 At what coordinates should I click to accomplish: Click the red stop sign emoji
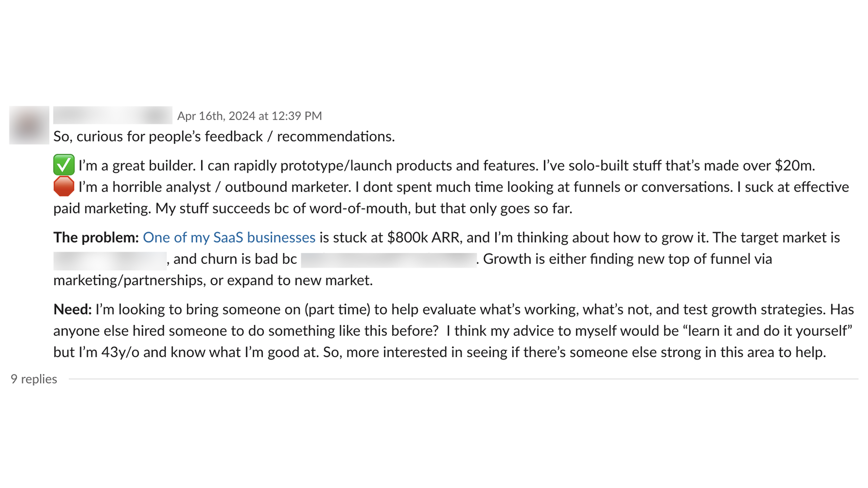pyautogui.click(x=64, y=186)
